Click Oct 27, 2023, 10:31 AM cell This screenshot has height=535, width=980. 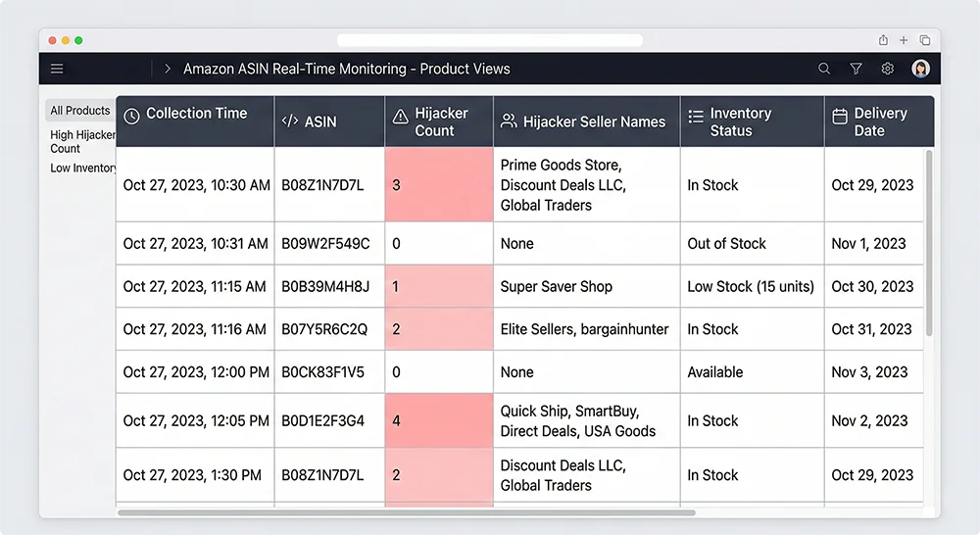pos(195,243)
